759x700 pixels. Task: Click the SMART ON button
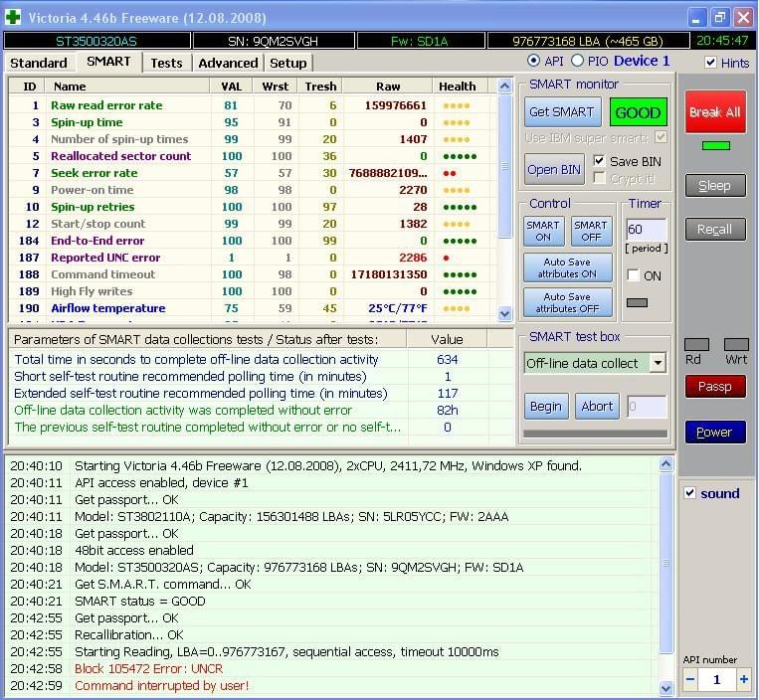tap(543, 232)
